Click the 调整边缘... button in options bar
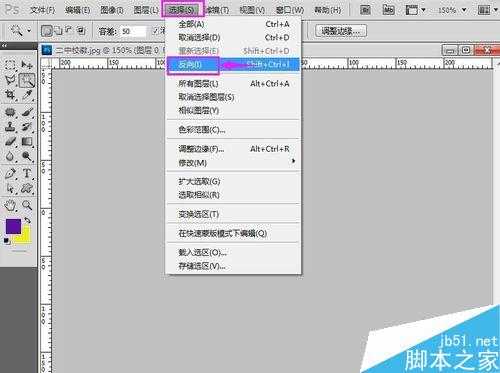The image size is (500, 373). 341,31
